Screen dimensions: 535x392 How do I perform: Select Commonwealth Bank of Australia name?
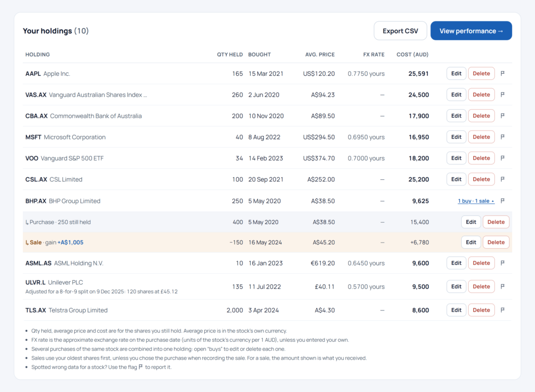pos(96,116)
